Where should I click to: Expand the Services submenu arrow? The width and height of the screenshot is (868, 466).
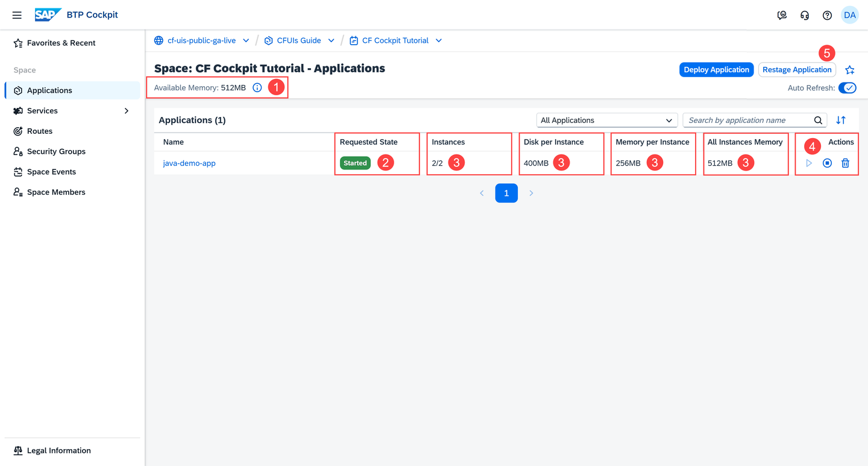(x=127, y=111)
